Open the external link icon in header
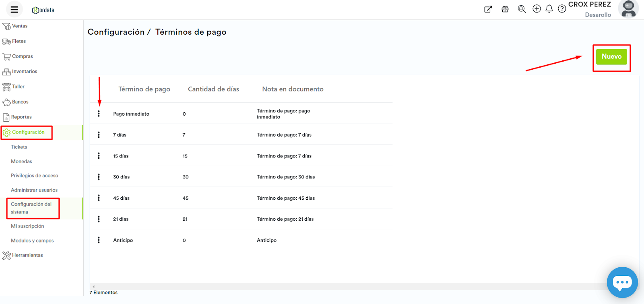The width and height of the screenshot is (644, 304). tap(488, 9)
